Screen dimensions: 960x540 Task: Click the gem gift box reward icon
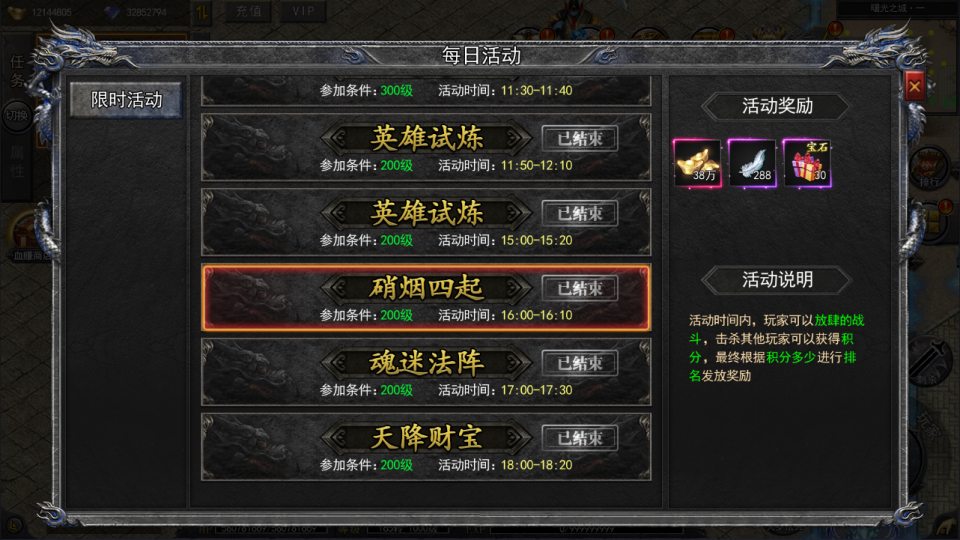tap(807, 163)
